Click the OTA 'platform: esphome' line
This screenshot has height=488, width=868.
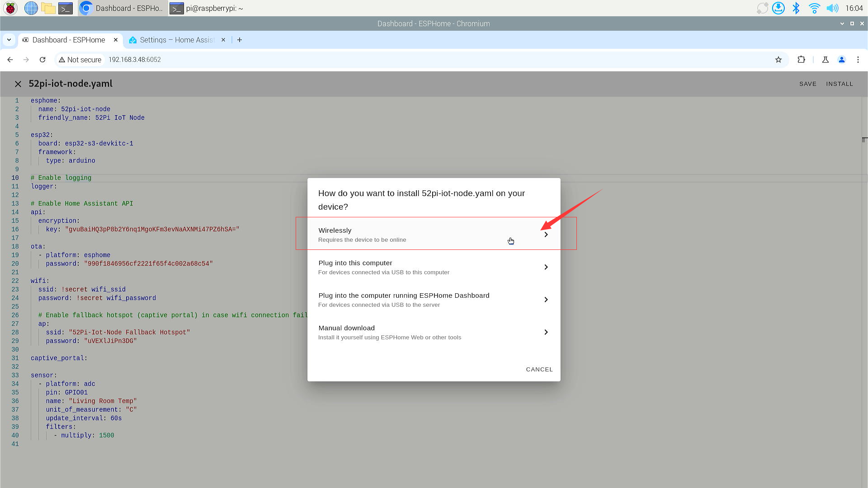click(74, 255)
